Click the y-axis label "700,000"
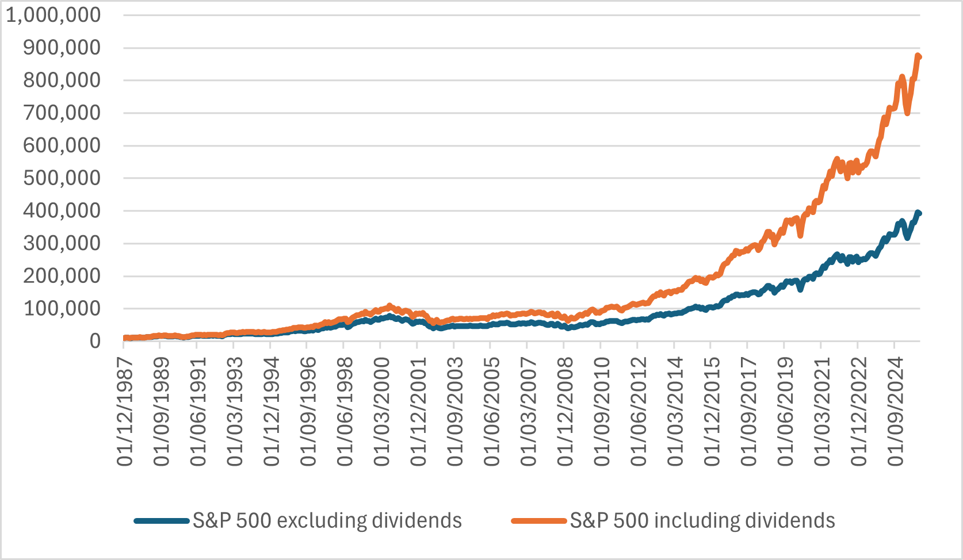 pos(62,113)
